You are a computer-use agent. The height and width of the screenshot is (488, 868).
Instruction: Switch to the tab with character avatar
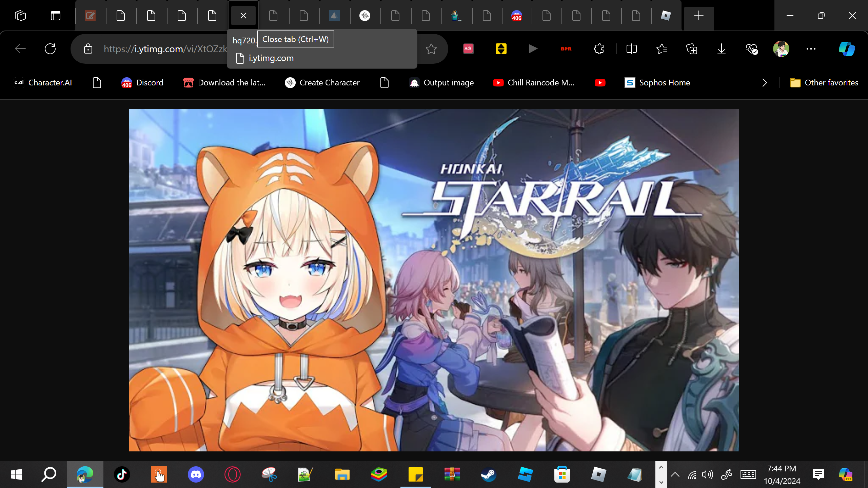pos(456,16)
